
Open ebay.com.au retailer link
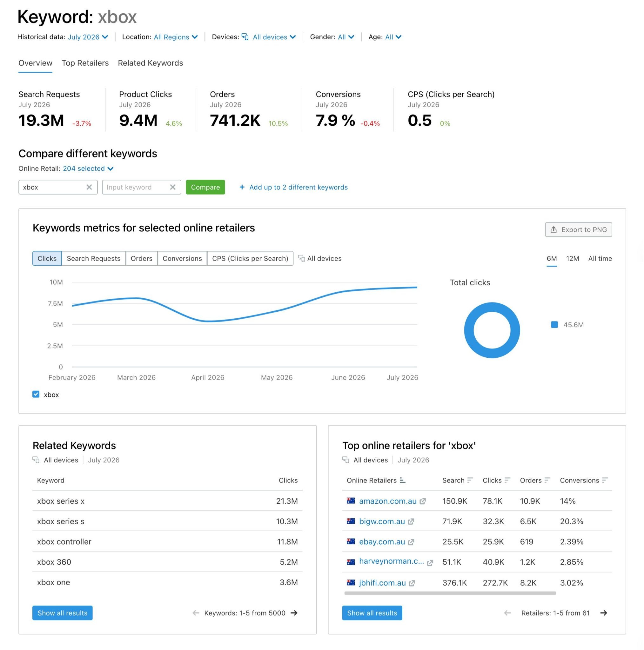pyautogui.click(x=382, y=542)
